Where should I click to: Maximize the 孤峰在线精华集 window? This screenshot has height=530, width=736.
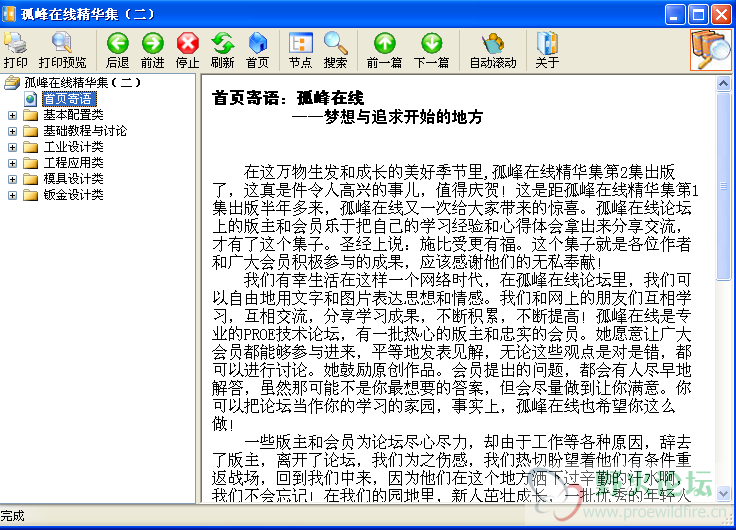pos(698,15)
